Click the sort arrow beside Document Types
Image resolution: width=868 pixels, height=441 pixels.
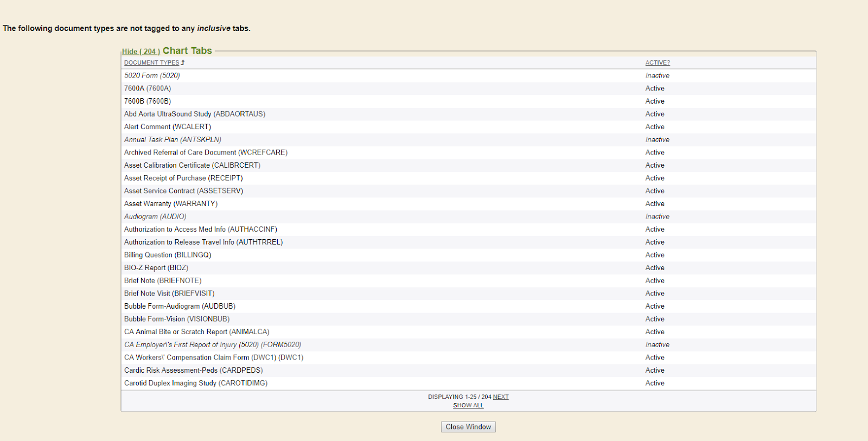pyautogui.click(x=183, y=63)
